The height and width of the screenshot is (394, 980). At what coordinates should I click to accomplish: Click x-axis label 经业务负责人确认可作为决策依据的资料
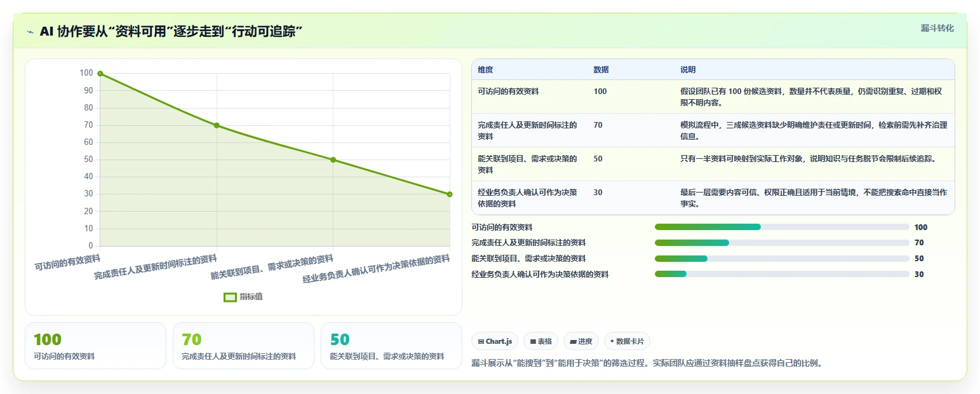(x=377, y=269)
